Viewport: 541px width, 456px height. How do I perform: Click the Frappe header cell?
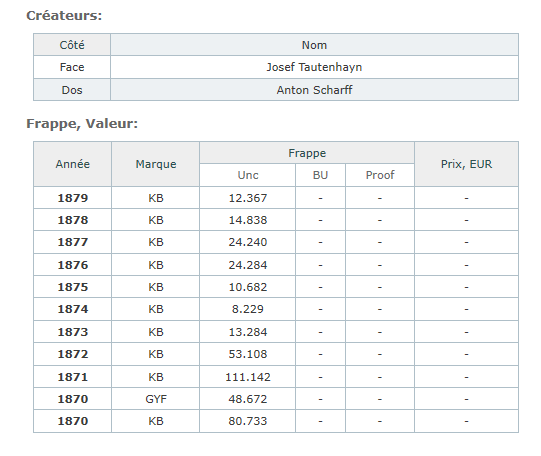307,153
